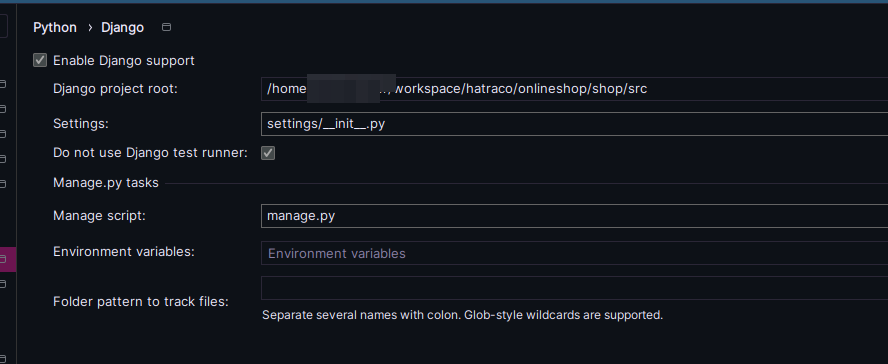Toggle Do not use Django test runner
The image size is (888, 364).
click(x=268, y=153)
